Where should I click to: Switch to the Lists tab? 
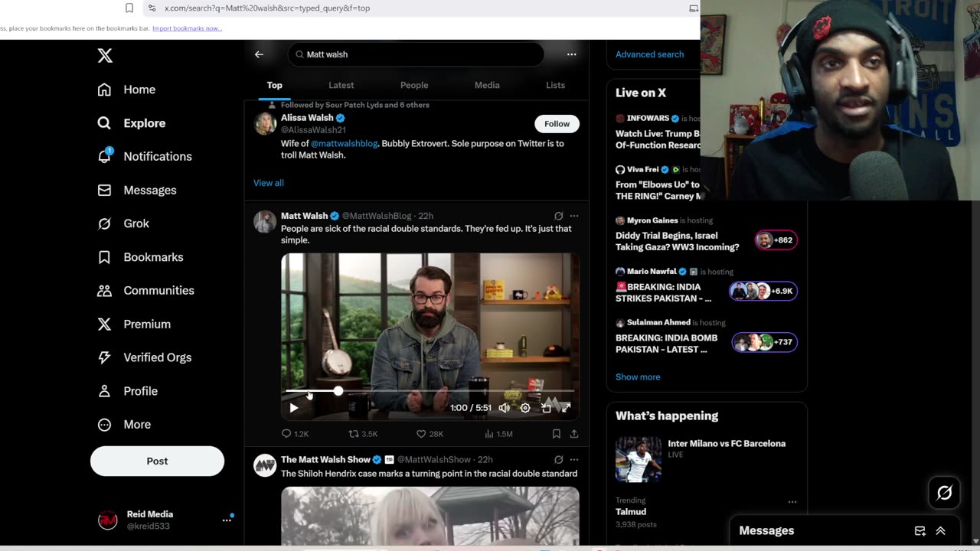[x=555, y=85]
